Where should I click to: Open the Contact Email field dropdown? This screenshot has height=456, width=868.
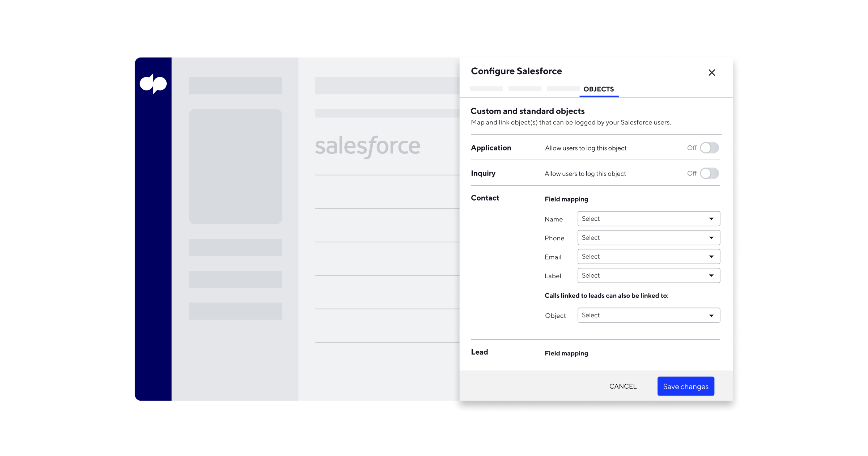(x=648, y=257)
